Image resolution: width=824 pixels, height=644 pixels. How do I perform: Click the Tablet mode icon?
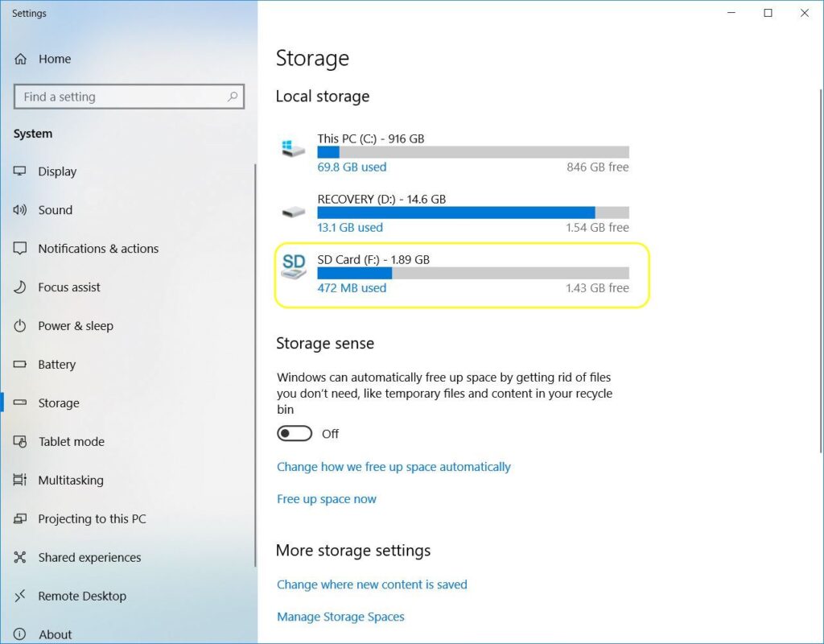pos(21,441)
